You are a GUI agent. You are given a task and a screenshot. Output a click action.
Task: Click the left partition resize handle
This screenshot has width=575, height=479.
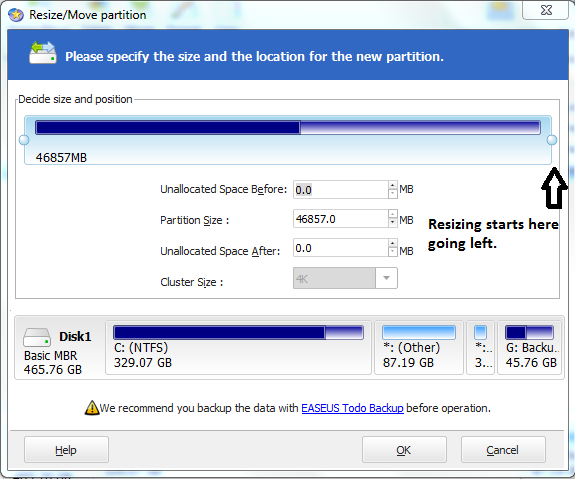pyautogui.click(x=24, y=140)
